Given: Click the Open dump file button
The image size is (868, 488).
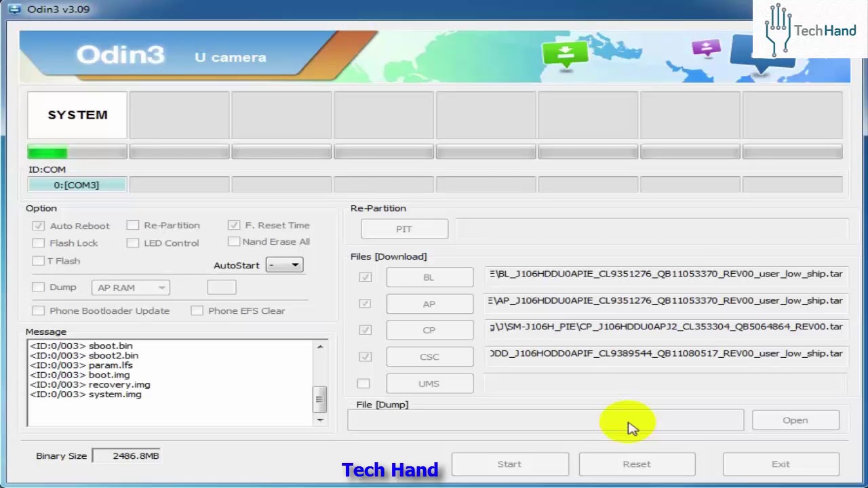Looking at the screenshot, I should (795, 420).
